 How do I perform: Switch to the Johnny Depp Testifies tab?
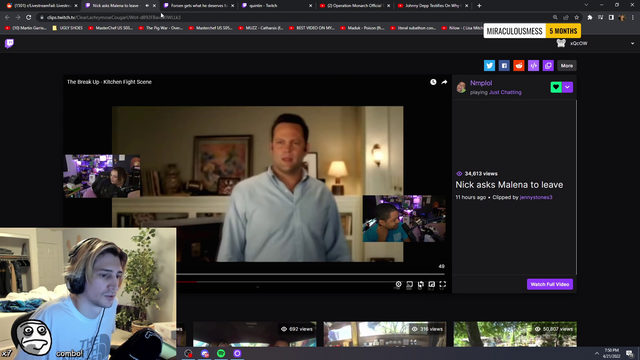tap(432, 6)
